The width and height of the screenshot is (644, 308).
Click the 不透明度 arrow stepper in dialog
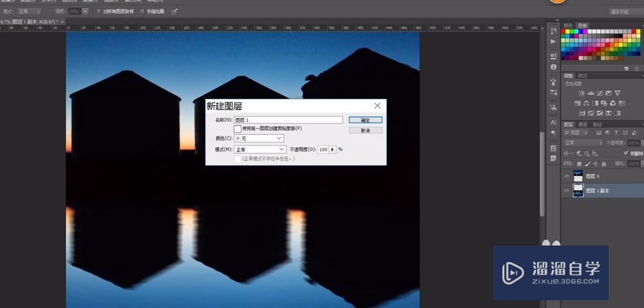tap(333, 149)
